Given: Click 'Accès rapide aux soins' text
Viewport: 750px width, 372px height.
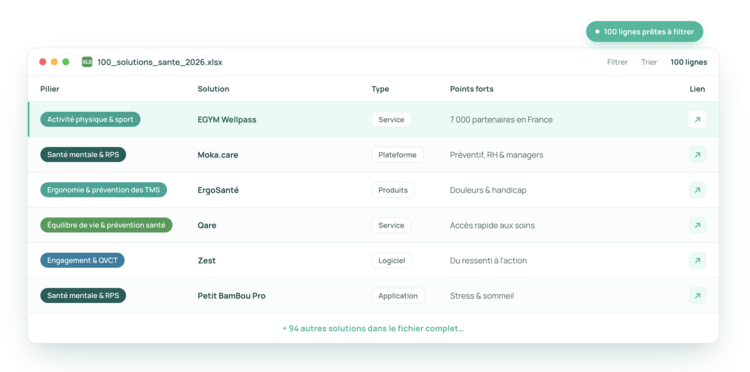Looking at the screenshot, I should pos(492,225).
